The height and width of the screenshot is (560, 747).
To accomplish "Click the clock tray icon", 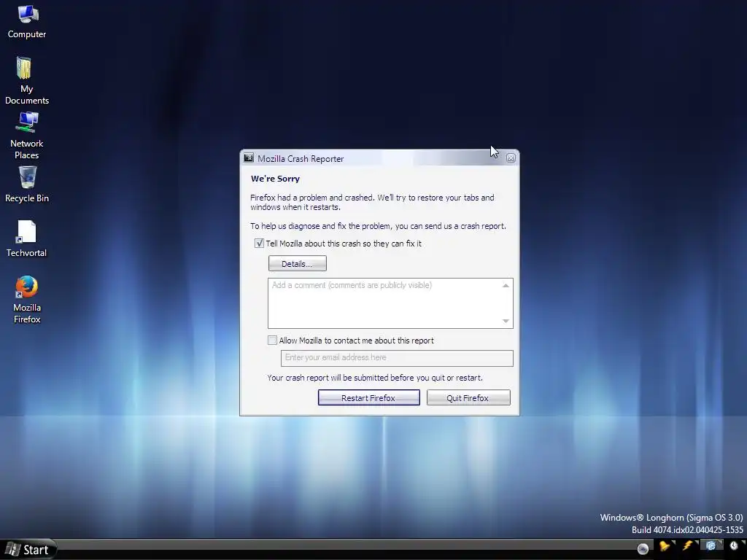I will tap(734, 546).
